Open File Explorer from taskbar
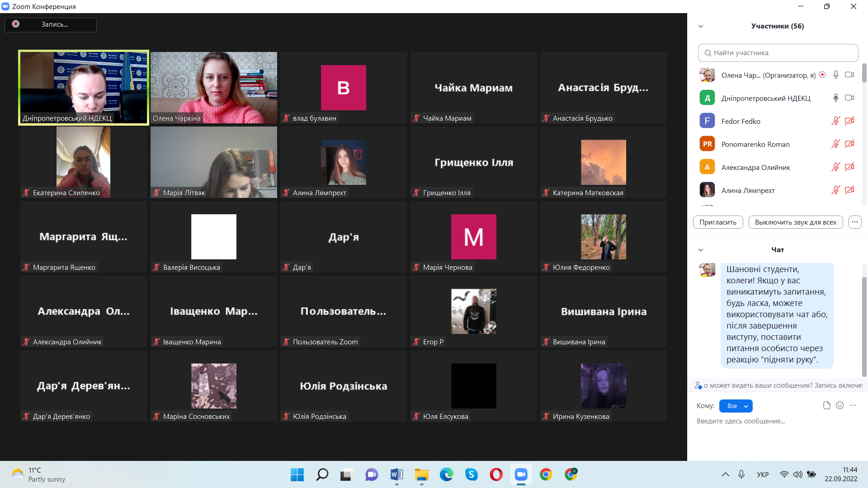The width and height of the screenshot is (868, 488). pos(421,474)
